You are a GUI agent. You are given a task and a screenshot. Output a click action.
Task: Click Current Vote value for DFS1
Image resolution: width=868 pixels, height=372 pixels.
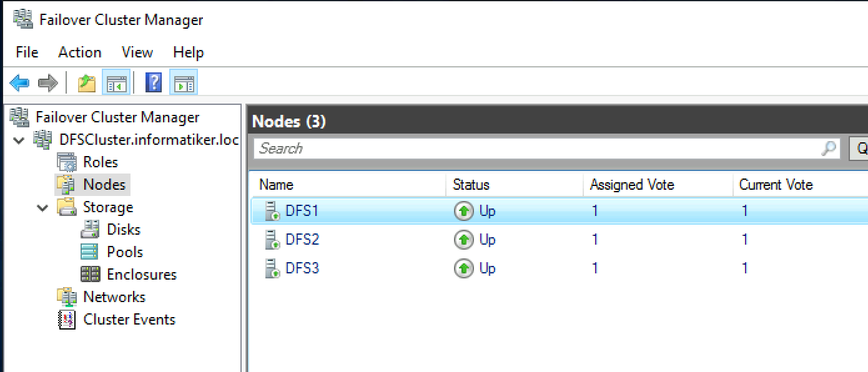tap(744, 211)
